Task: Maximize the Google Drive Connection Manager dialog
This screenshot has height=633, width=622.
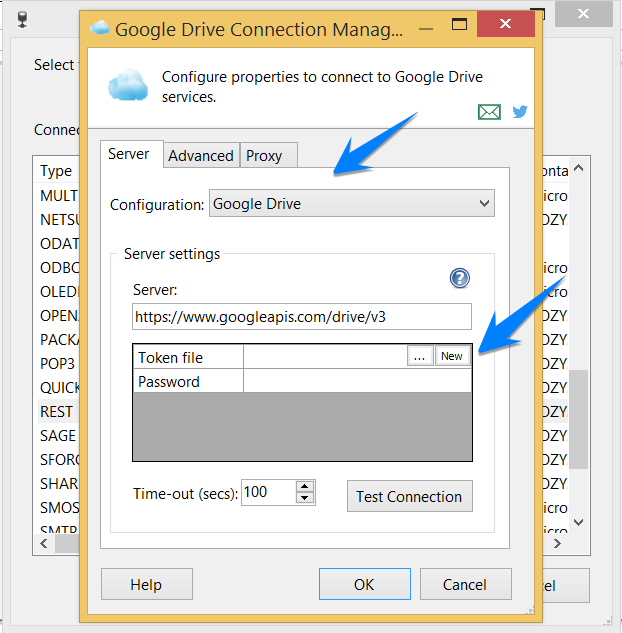Action: [459, 24]
